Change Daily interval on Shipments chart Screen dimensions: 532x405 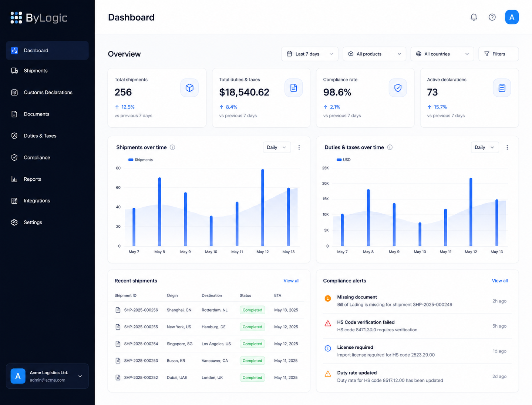click(x=277, y=147)
